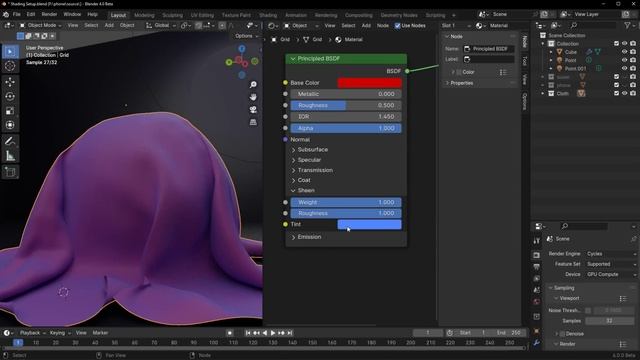Select the Select Box tool
Viewport: 640px width, 360px height.
(10, 52)
